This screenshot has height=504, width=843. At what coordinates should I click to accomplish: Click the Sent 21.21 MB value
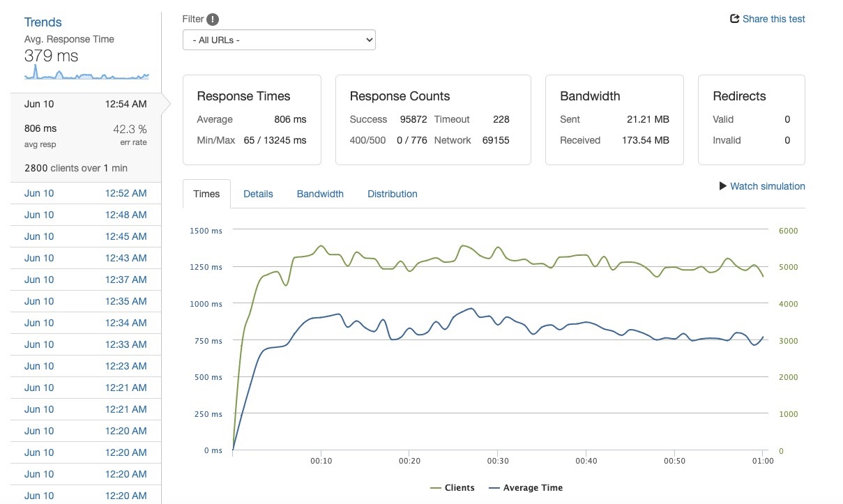click(648, 119)
